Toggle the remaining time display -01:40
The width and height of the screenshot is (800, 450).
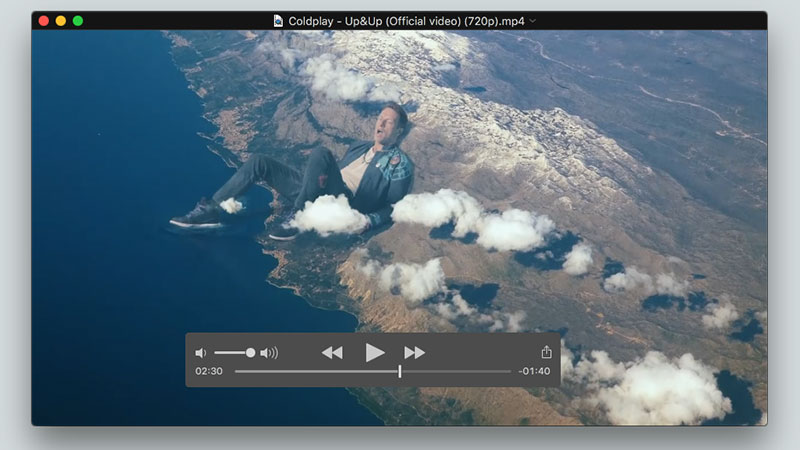534,371
